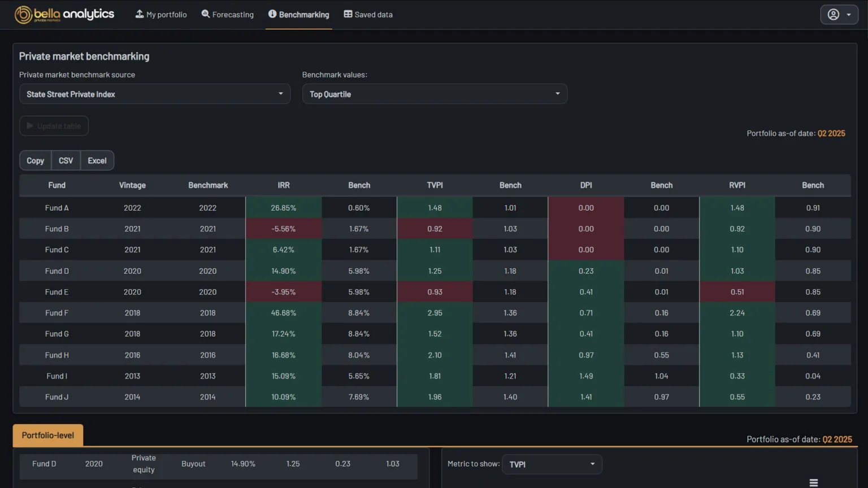868x488 pixels.
Task: Click the Fund A row label
Action: [x=57, y=208]
